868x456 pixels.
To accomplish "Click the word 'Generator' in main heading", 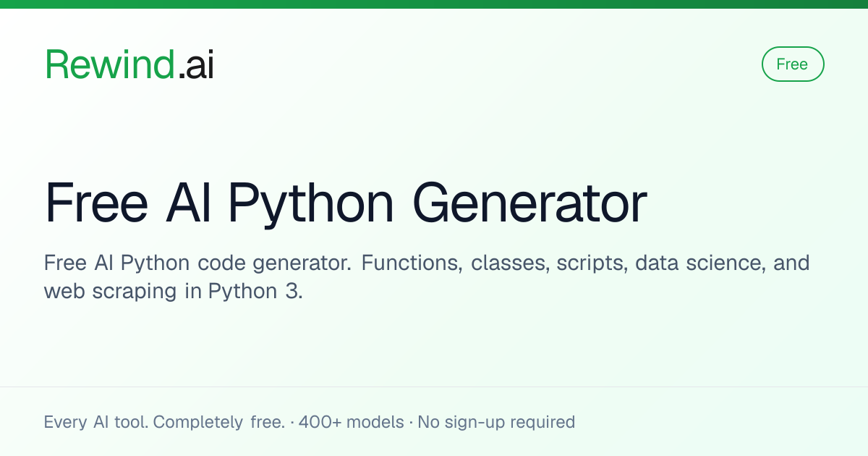I will (529, 203).
